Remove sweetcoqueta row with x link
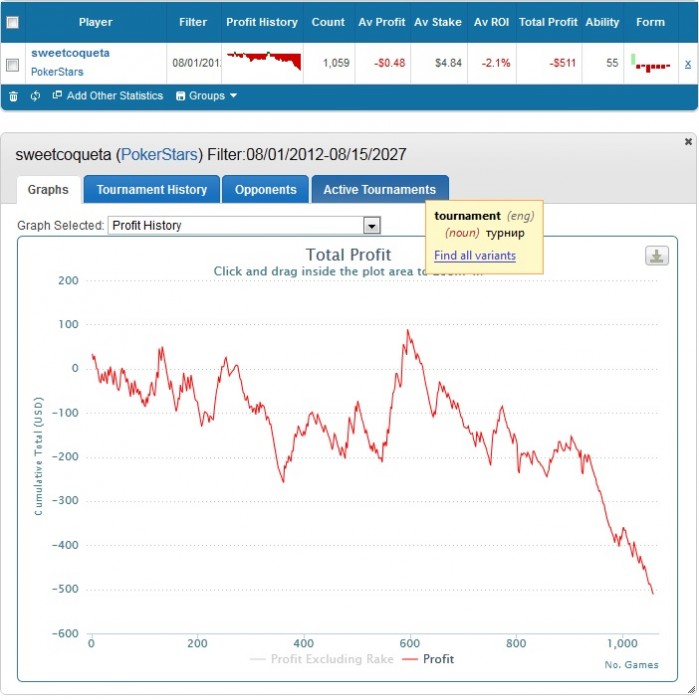The height and width of the screenshot is (700, 699). [687, 64]
